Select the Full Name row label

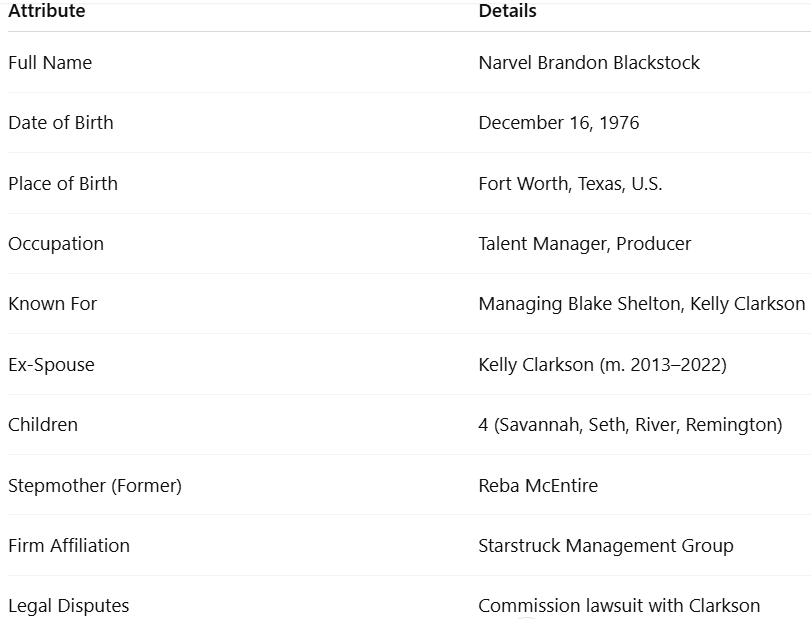(50, 63)
